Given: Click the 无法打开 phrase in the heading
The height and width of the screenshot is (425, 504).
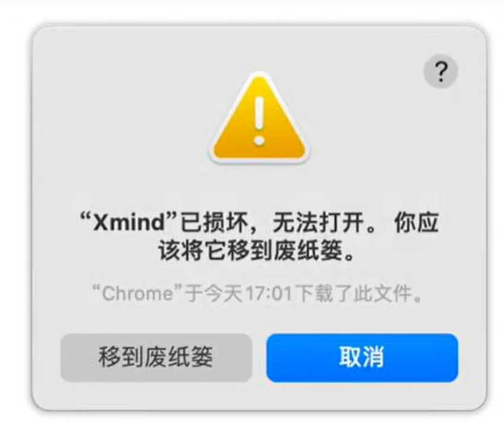Looking at the screenshot, I should click(x=318, y=222).
